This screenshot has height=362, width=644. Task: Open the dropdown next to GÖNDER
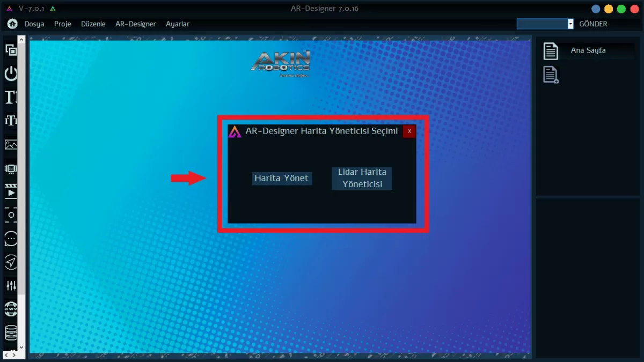coord(570,24)
